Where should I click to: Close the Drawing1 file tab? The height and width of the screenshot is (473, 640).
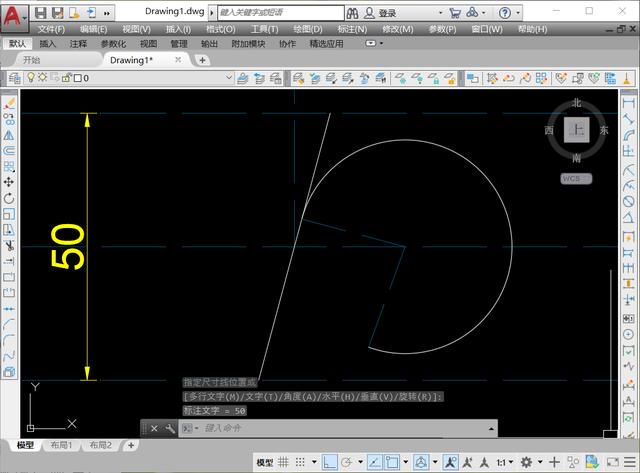(x=178, y=60)
